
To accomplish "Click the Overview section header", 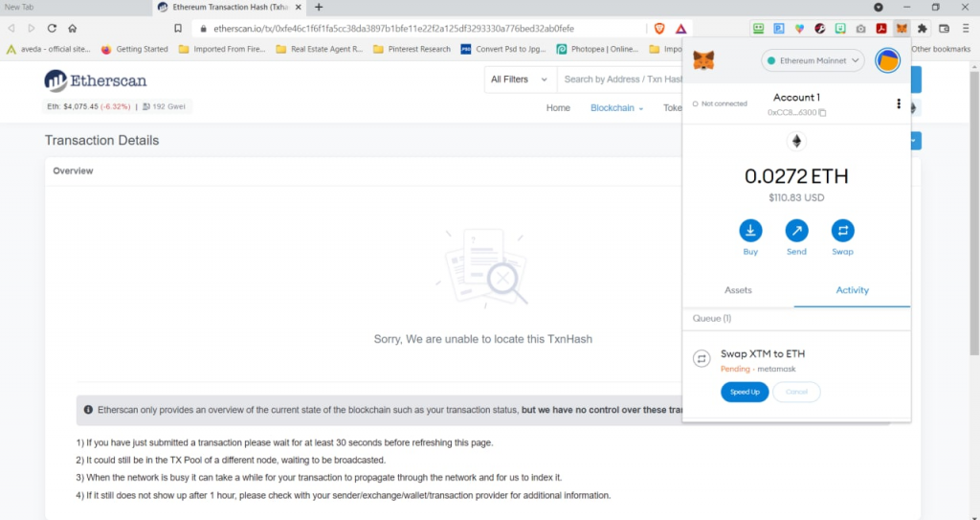I will click(73, 170).
